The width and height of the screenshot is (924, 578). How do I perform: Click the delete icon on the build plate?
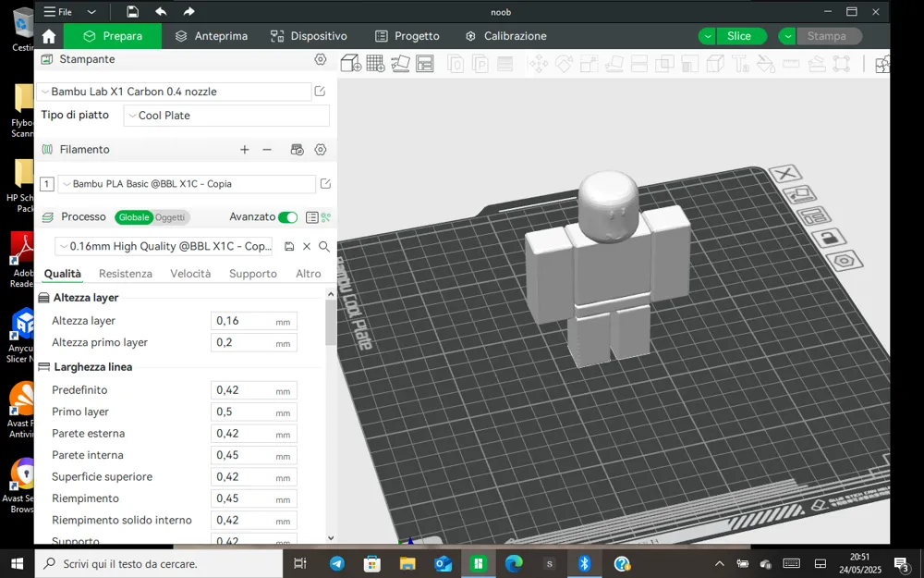click(784, 174)
